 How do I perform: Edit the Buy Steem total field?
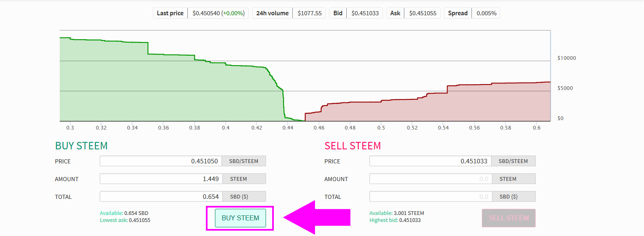click(x=161, y=196)
